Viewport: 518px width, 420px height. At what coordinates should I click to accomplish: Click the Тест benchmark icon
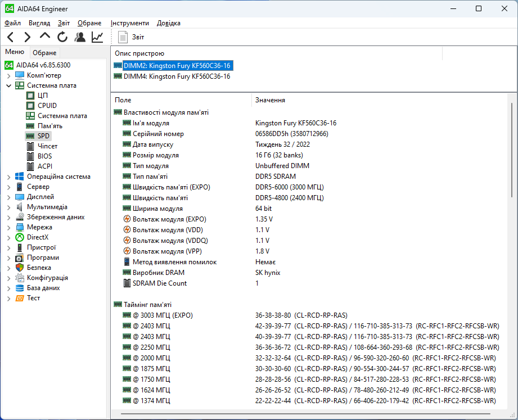(x=20, y=298)
